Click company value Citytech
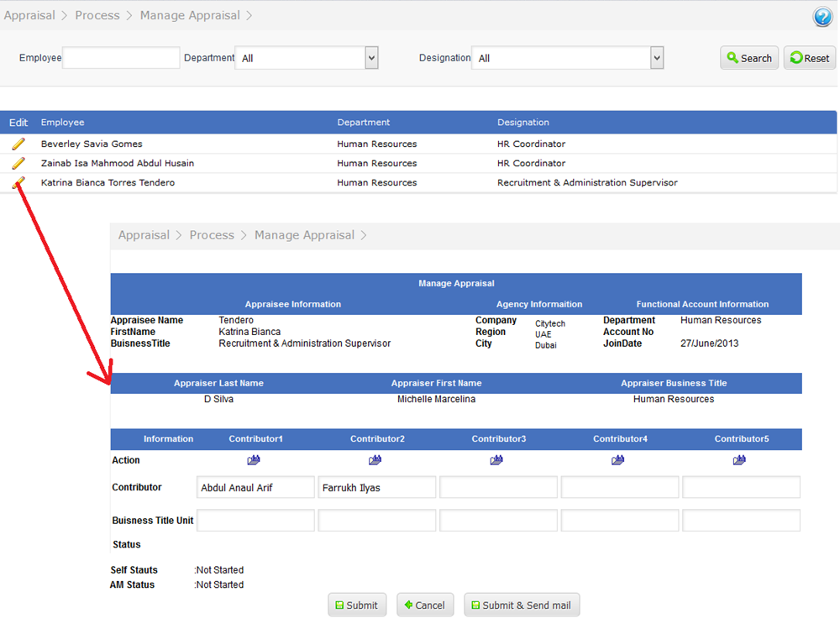Viewport: 840px width, 629px height. click(x=549, y=323)
